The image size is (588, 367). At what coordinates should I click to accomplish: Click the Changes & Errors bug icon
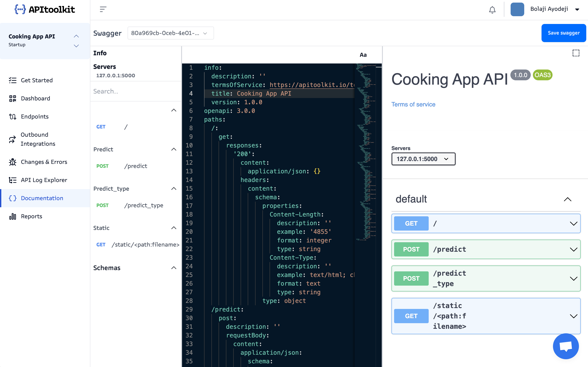pyautogui.click(x=13, y=162)
